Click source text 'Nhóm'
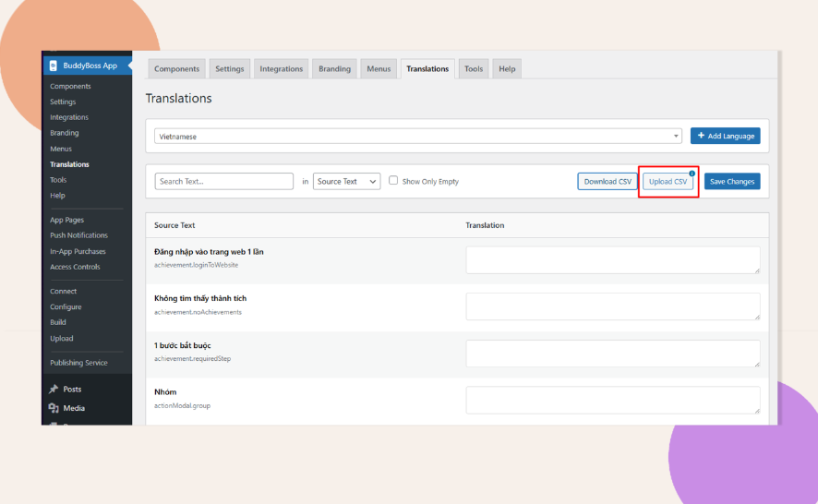This screenshot has width=818, height=504. [165, 391]
